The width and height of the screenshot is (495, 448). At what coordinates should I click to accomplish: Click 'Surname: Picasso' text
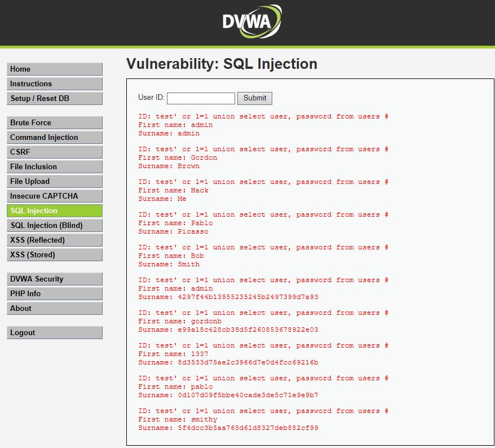coord(173,231)
